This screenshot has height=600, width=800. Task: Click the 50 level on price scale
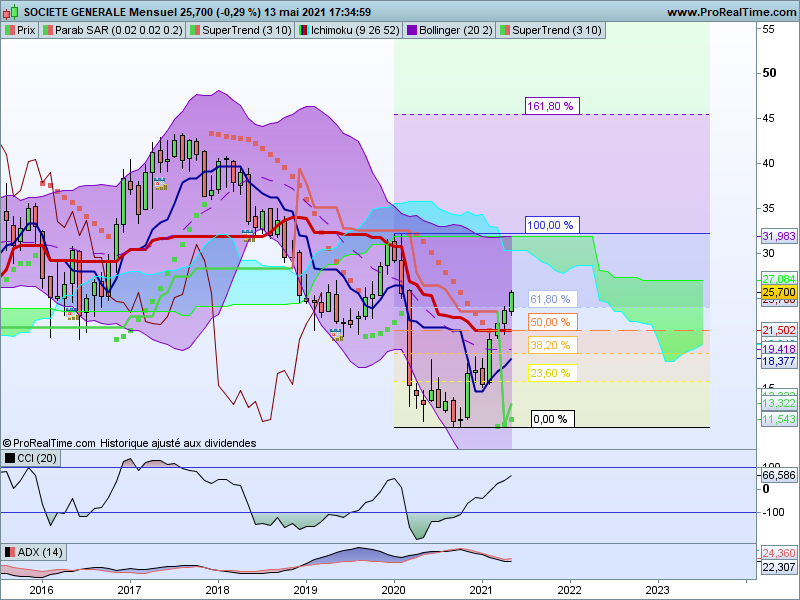coord(769,73)
